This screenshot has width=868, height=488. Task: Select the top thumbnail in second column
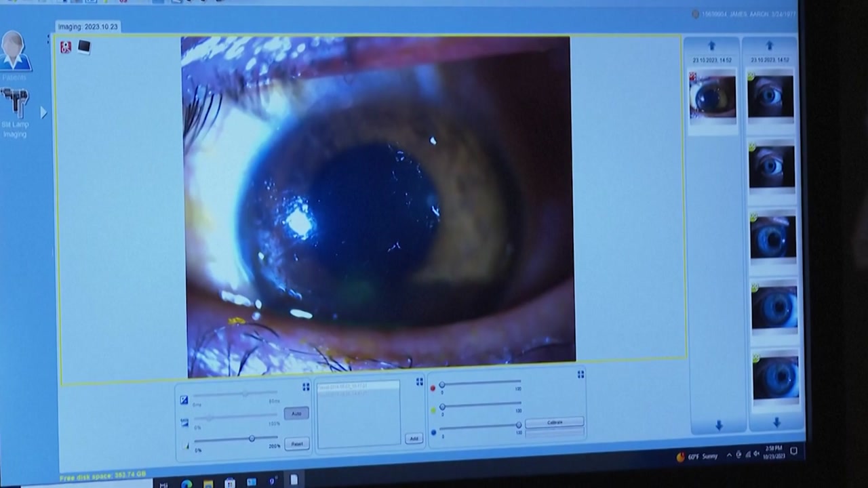[x=770, y=96]
